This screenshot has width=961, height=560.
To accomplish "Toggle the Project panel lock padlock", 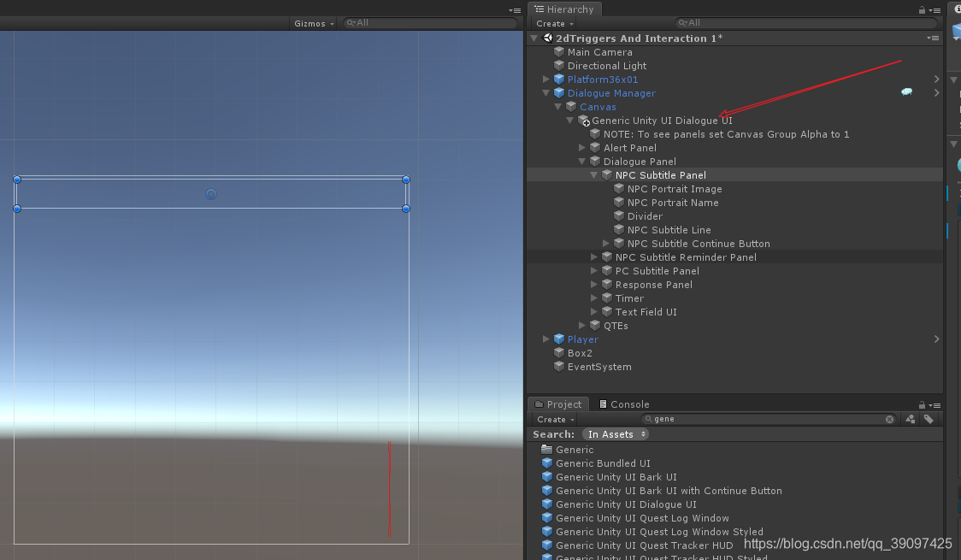I will point(921,404).
